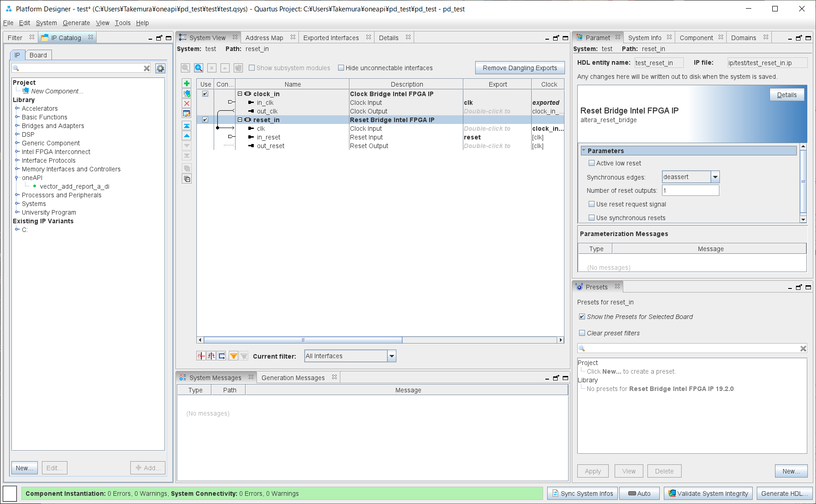Screen dimensions: 816x504
Task: Click the Parameters panel vertical scrollbar thumb
Action: pos(803,181)
